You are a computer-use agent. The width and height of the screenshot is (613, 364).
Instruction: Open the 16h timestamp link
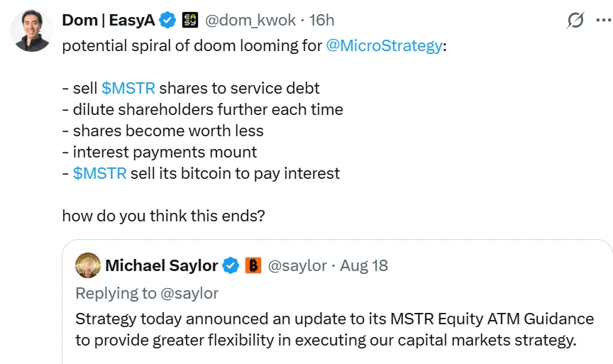pos(321,21)
